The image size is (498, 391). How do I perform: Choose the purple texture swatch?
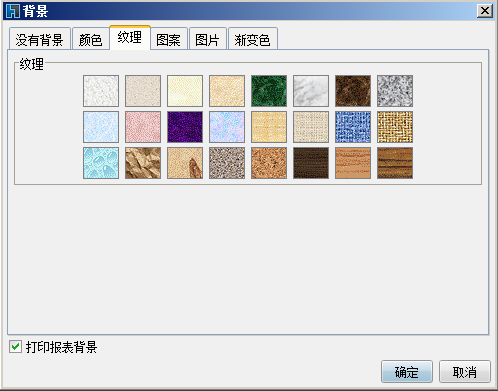(x=185, y=127)
